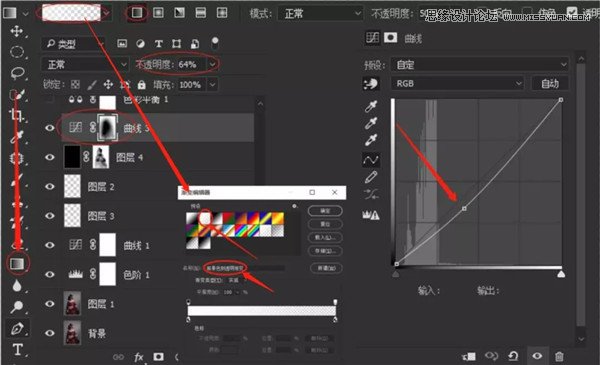Open layer blend mode 正常 dropdown
600x365 pixels.
tap(85, 64)
